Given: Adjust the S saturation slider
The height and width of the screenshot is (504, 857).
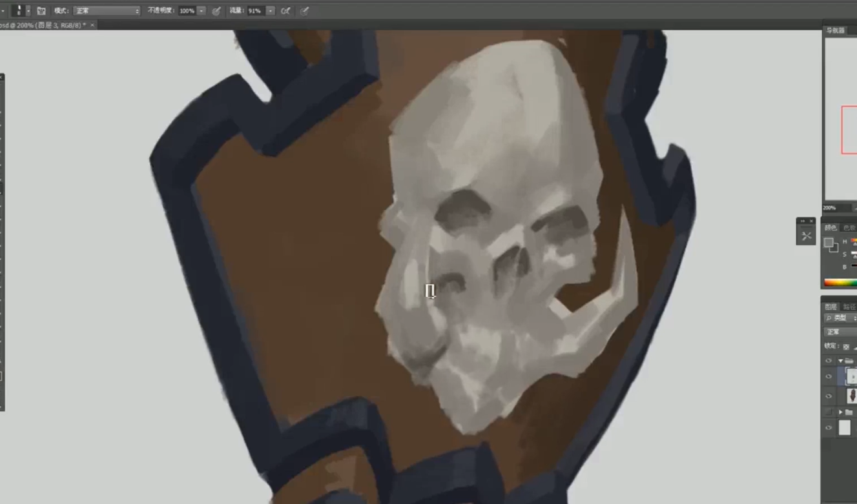Looking at the screenshot, I should click(x=854, y=254).
